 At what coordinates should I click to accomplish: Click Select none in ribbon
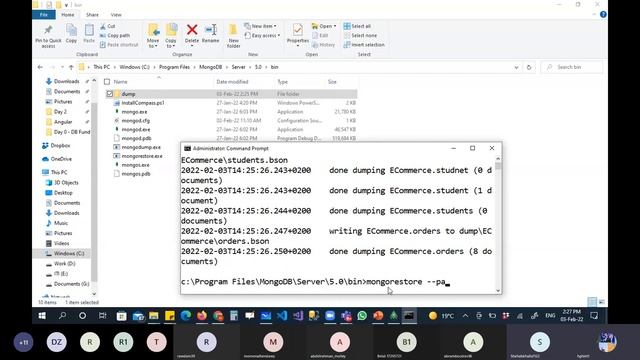coord(360,36)
